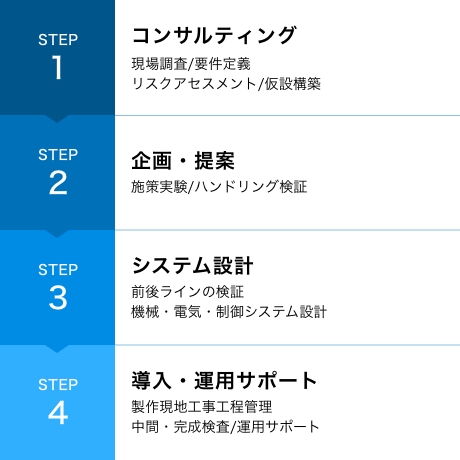Click the 中間・完成検査/運用サポート text line
Screen dimensions: 460x460
point(225,427)
